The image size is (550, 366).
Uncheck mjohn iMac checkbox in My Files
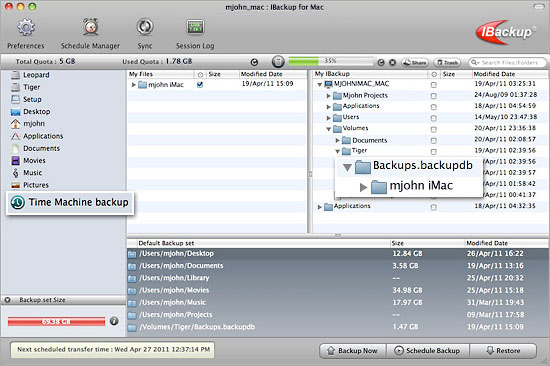point(200,85)
